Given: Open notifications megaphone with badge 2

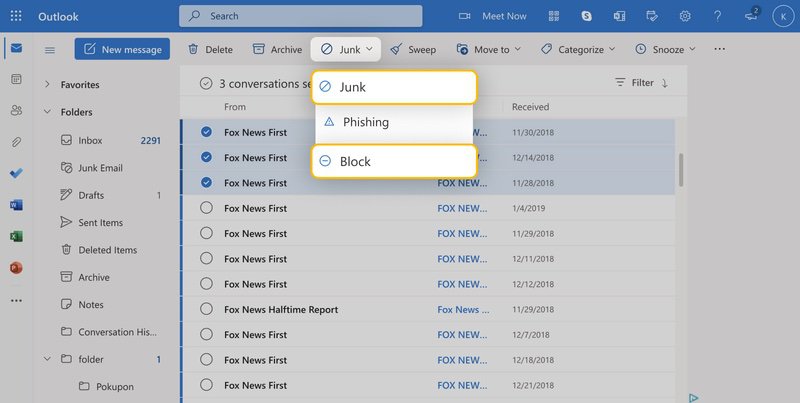Looking at the screenshot, I should pos(752,15).
